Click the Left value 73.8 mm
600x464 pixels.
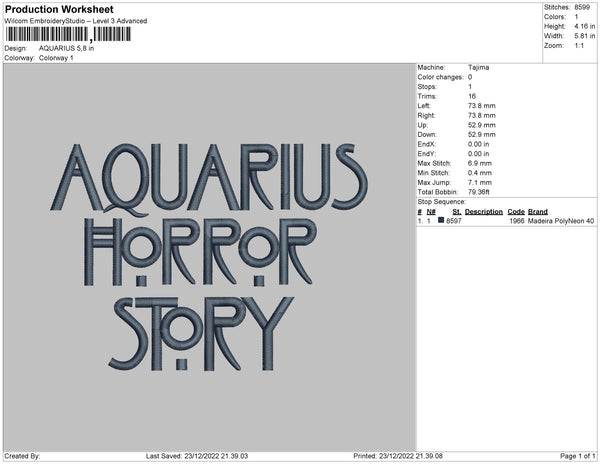point(481,106)
